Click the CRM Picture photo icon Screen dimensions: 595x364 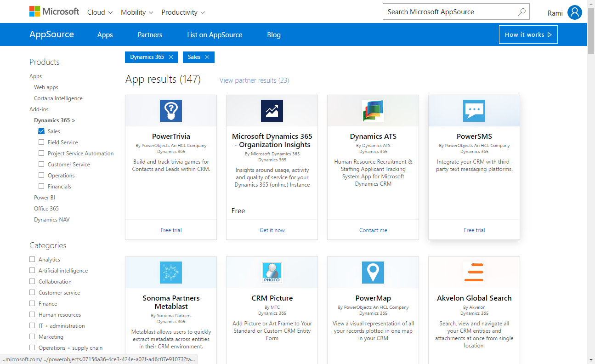click(x=272, y=273)
